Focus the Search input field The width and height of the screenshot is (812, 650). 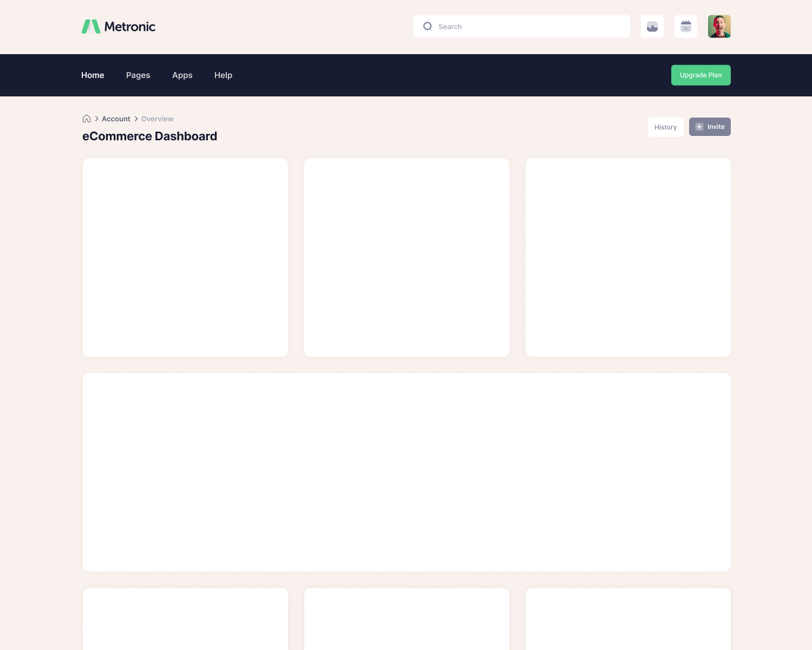(531, 27)
